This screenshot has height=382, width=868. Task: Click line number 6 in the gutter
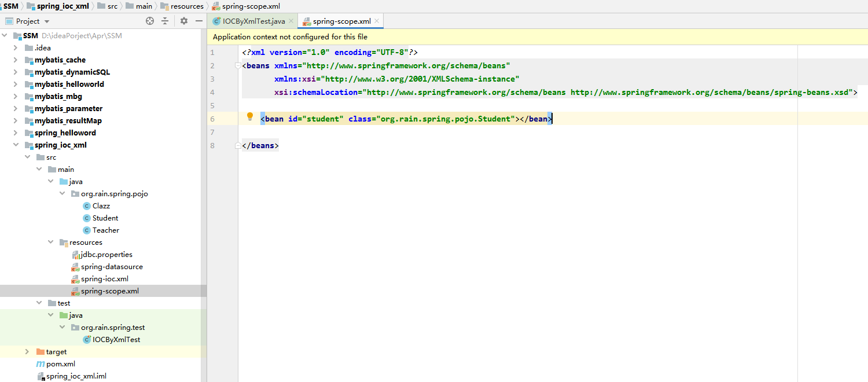[x=212, y=119]
